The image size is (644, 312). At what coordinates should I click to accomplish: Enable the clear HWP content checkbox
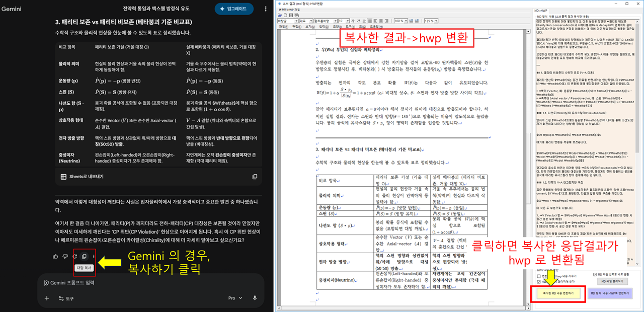(539, 276)
